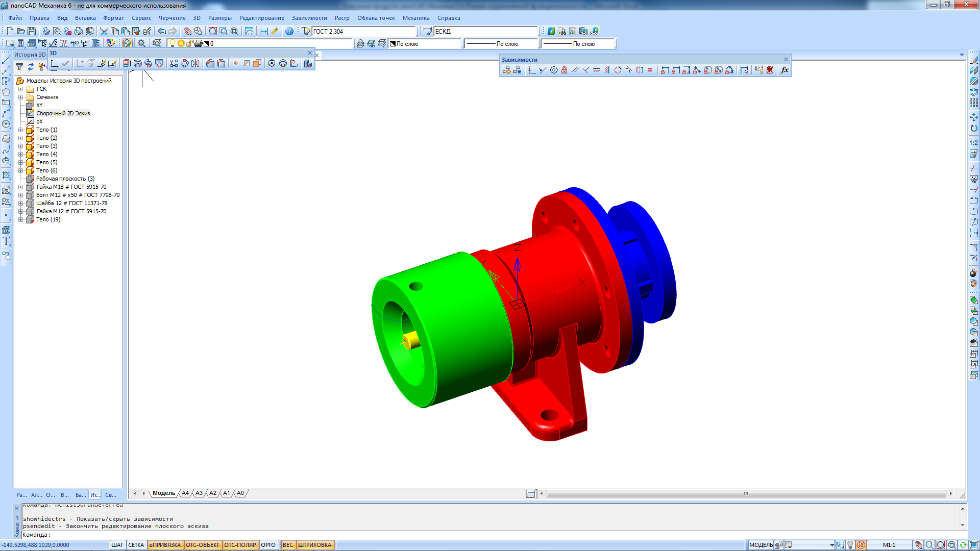Select the Revolve tool in 3D toolbar

[138, 63]
